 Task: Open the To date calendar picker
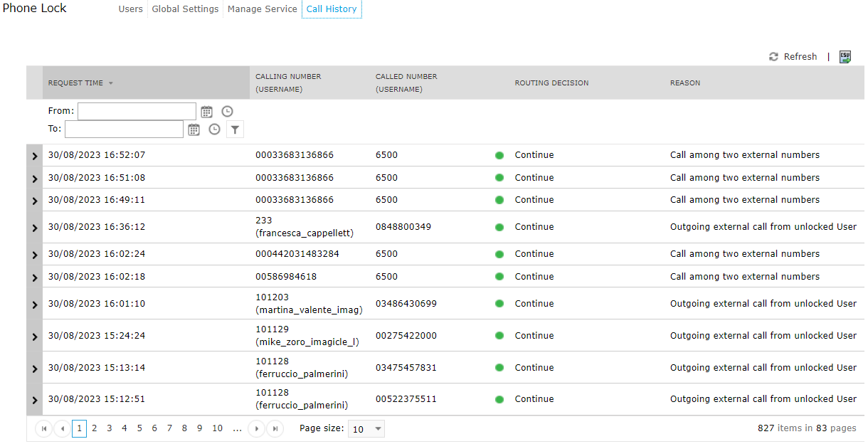click(194, 129)
